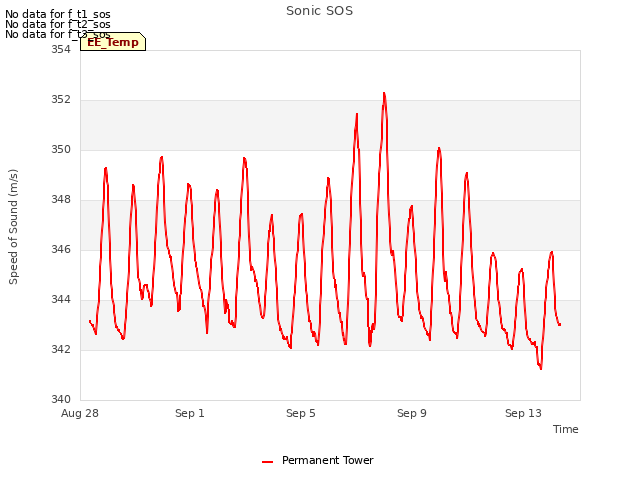
Task: Click the 348 y-axis value
Action: point(61,200)
